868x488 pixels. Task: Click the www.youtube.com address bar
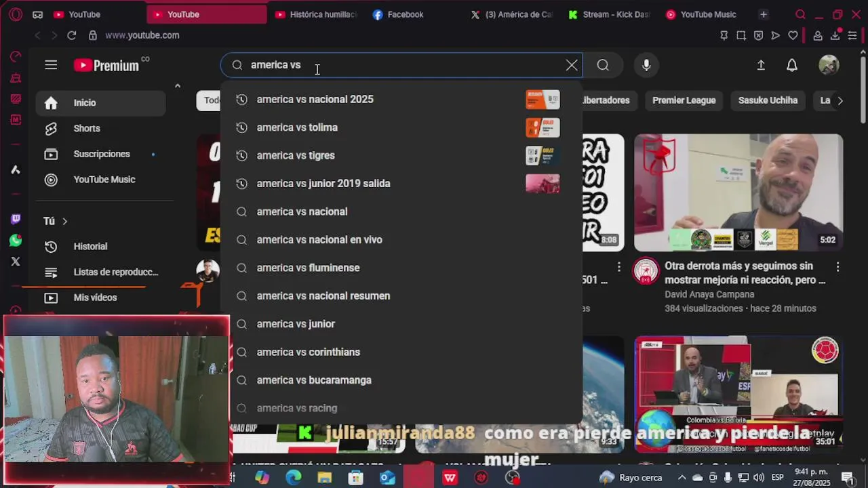pos(142,35)
